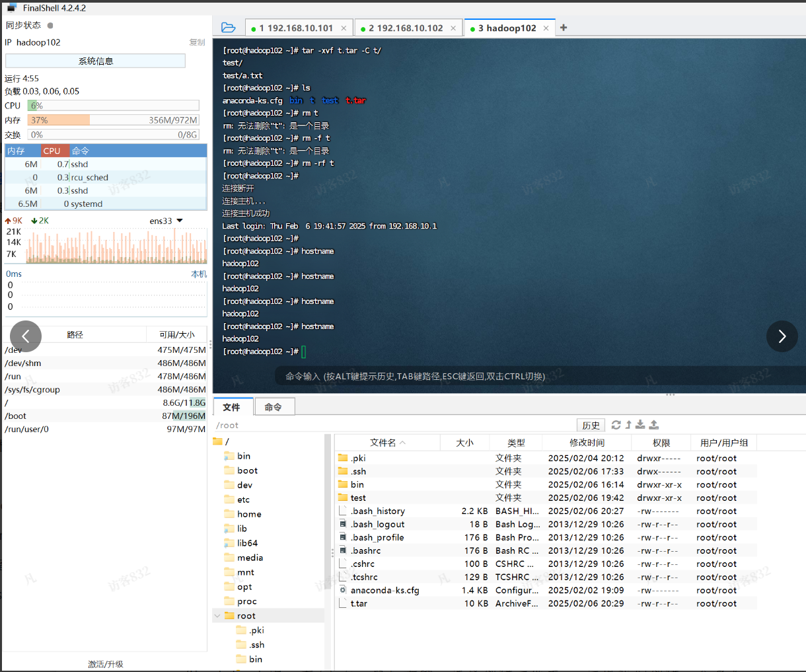This screenshot has height=672, width=806.
Task: Open the .ssh folder in the file list
Action: tap(358, 471)
